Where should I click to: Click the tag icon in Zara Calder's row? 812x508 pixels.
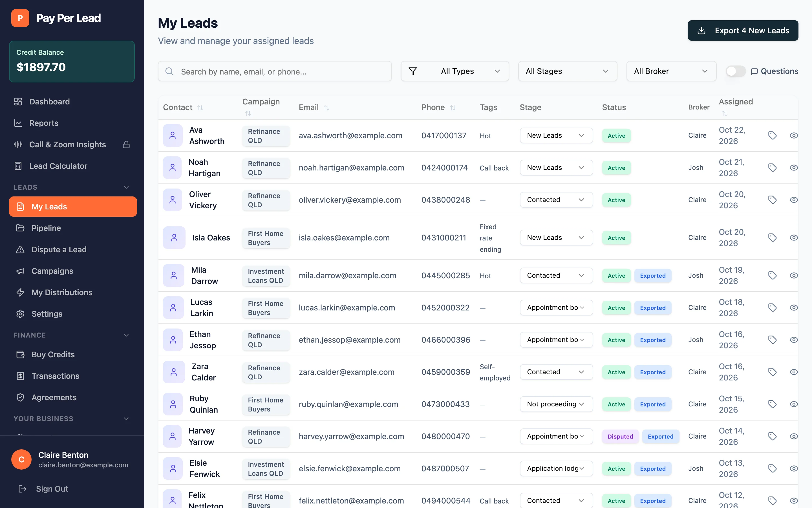pos(773,372)
